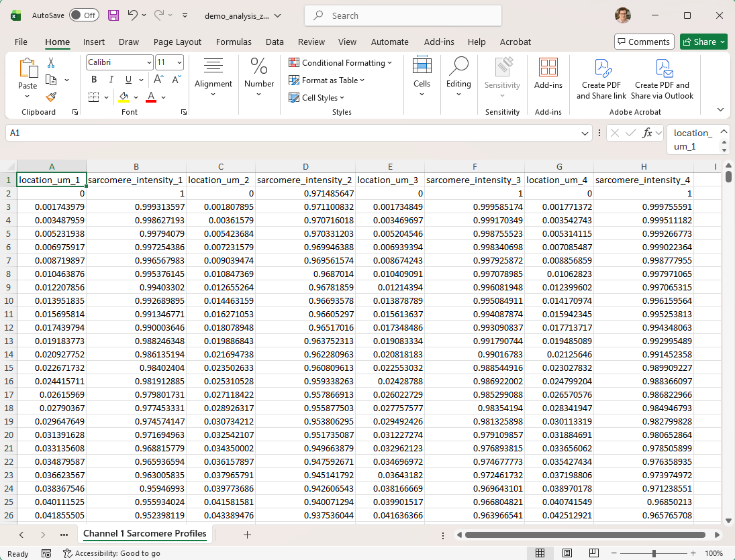Switch to the Insert tab
Image resolution: width=735 pixels, height=560 pixels.
(x=94, y=42)
